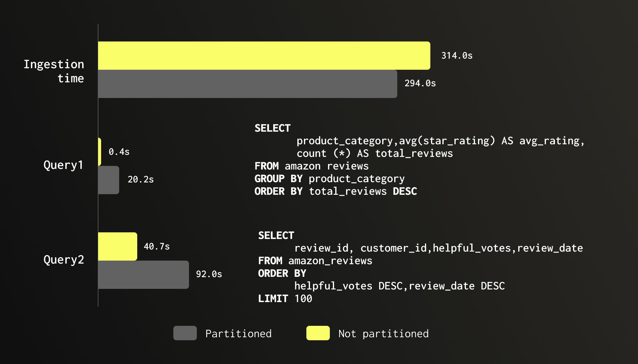
Task: Click the Query1 axis label
Action: click(63, 165)
